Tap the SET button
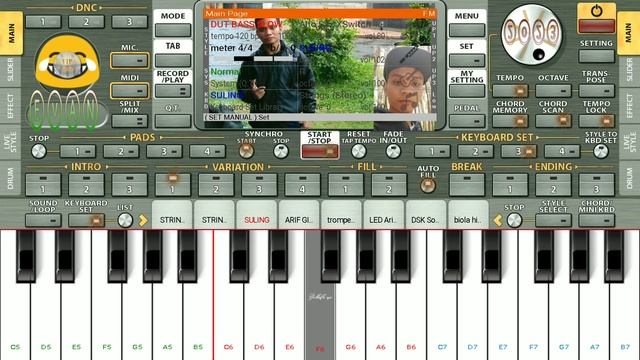640x360 pixels. 467,60
